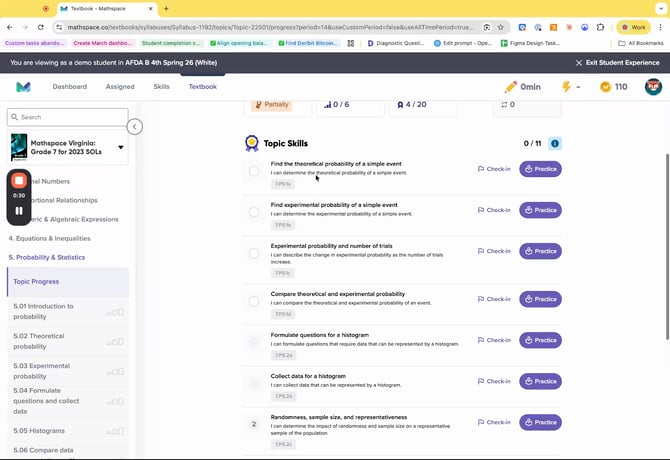The width and height of the screenshot is (670, 460).
Task: Open the bookmarks apps grid icon
Action: coord(351,43)
